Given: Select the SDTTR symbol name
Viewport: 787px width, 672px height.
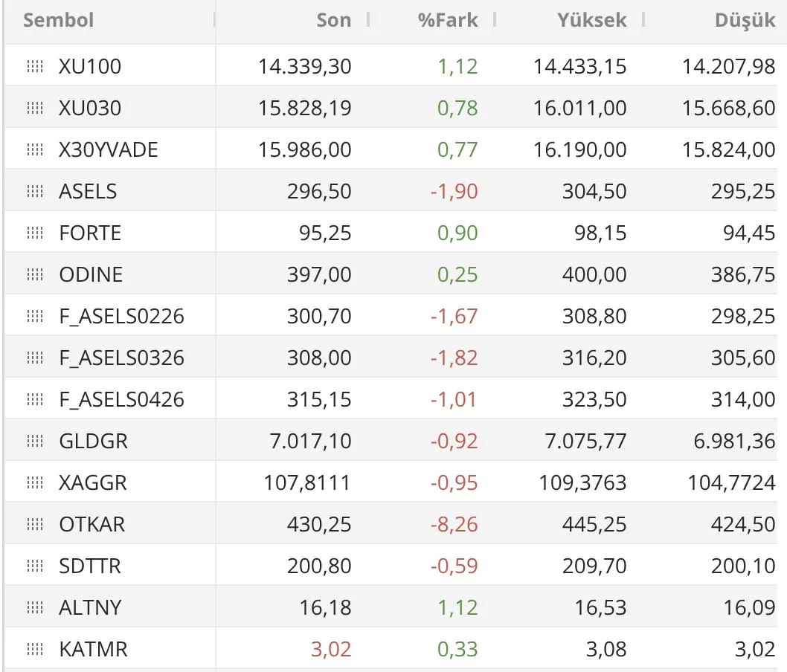Looking at the screenshot, I should click(x=89, y=566).
